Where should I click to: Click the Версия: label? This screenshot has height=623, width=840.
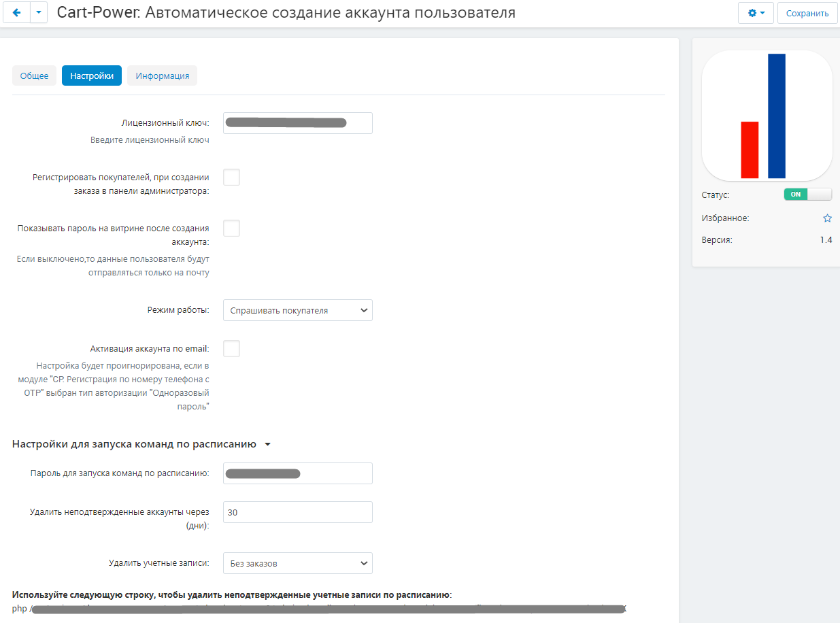[x=717, y=240]
